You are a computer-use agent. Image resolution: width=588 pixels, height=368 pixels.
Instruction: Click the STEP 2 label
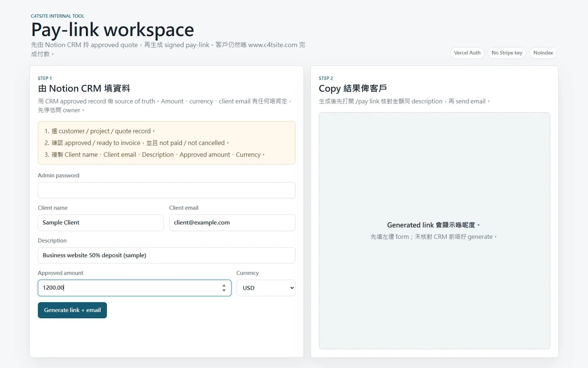pos(326,78)
